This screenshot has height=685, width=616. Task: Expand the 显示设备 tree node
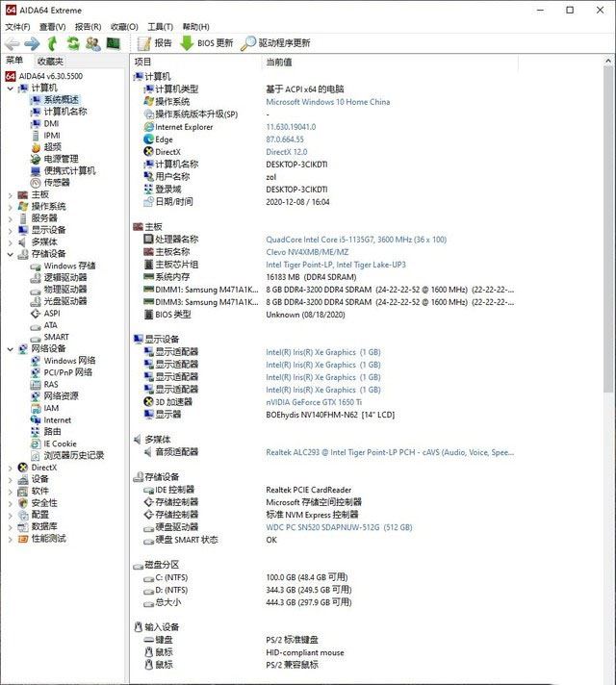tap(10, 230)
